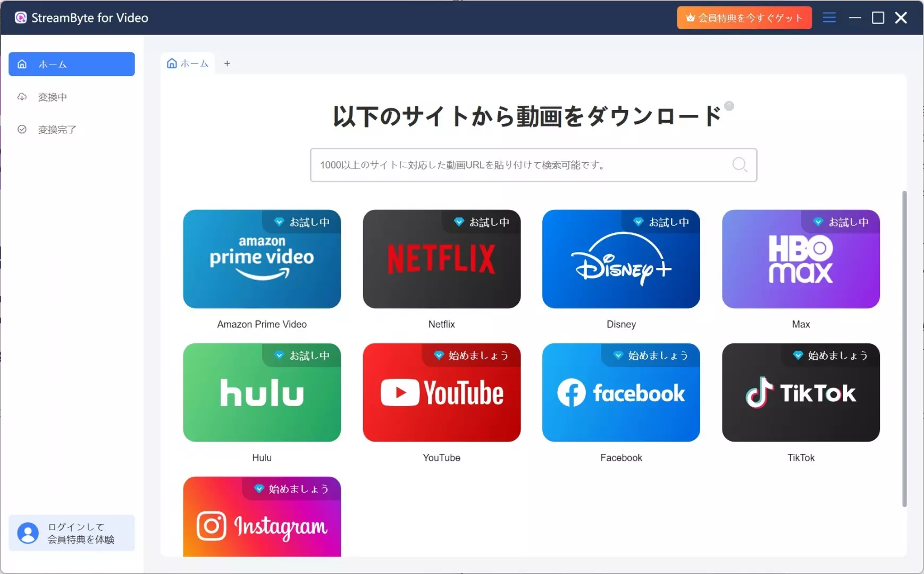Open 変換中 in the sidebar
This screenshot has width=924, height=574.
coord(72,97)
